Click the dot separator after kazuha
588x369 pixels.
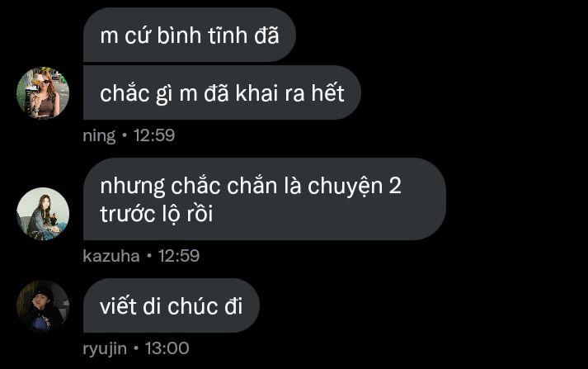[149, 256]
